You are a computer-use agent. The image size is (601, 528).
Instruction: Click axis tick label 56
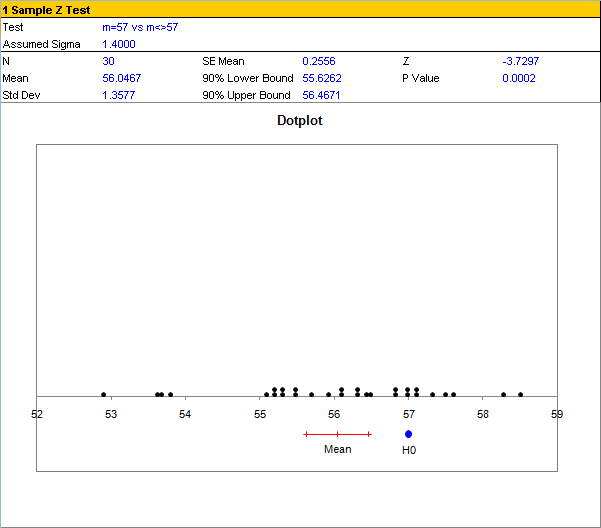tap(334, 414)
